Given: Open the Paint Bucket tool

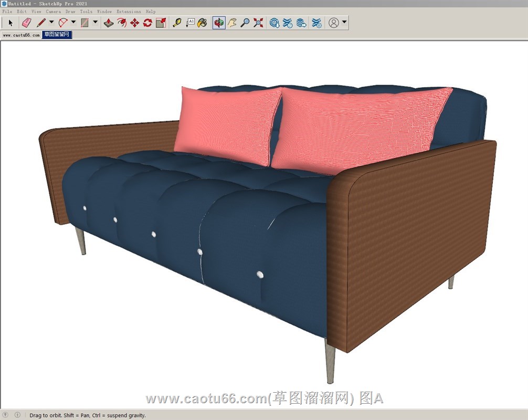Looking at the screenshot, I should tap(202, 23).
